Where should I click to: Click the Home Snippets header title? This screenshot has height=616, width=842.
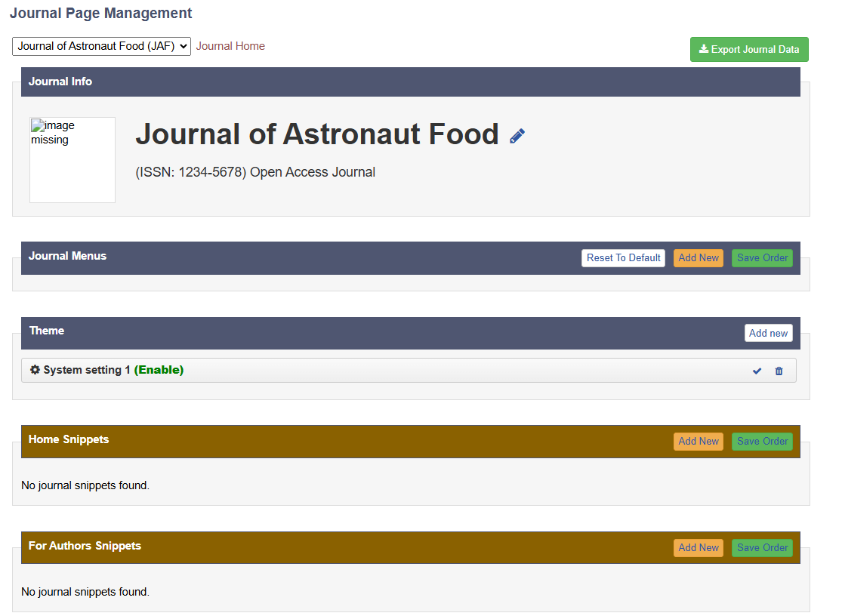coord(69,439)
